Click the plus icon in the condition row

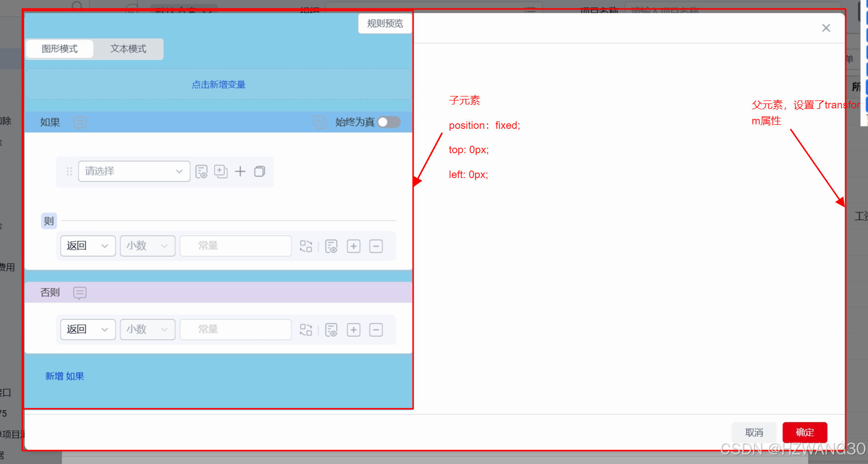(240, 172)
